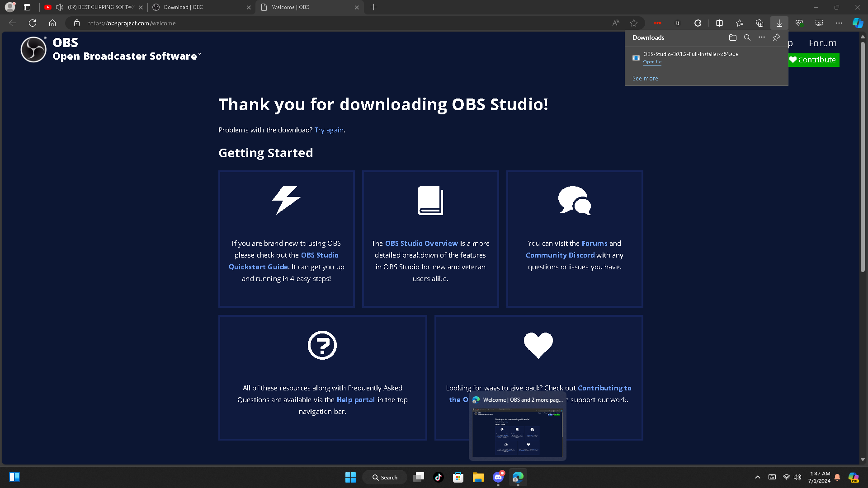The image size is (868, 488).
Task: Open Copilot sidebar in Edge
Action: [858, 23]
